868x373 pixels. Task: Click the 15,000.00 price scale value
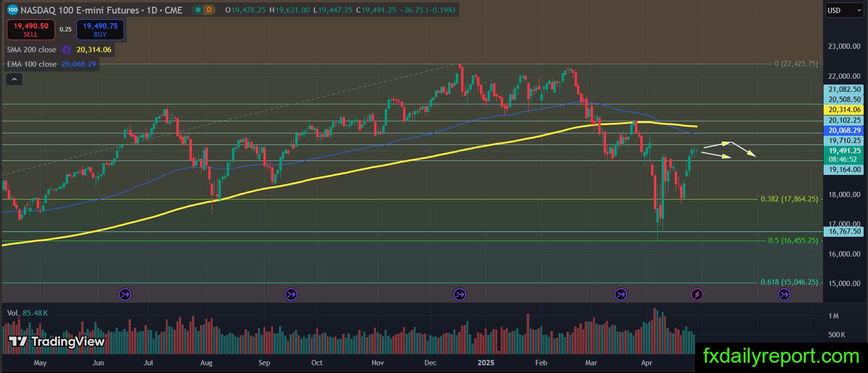[x=844, y=284]
